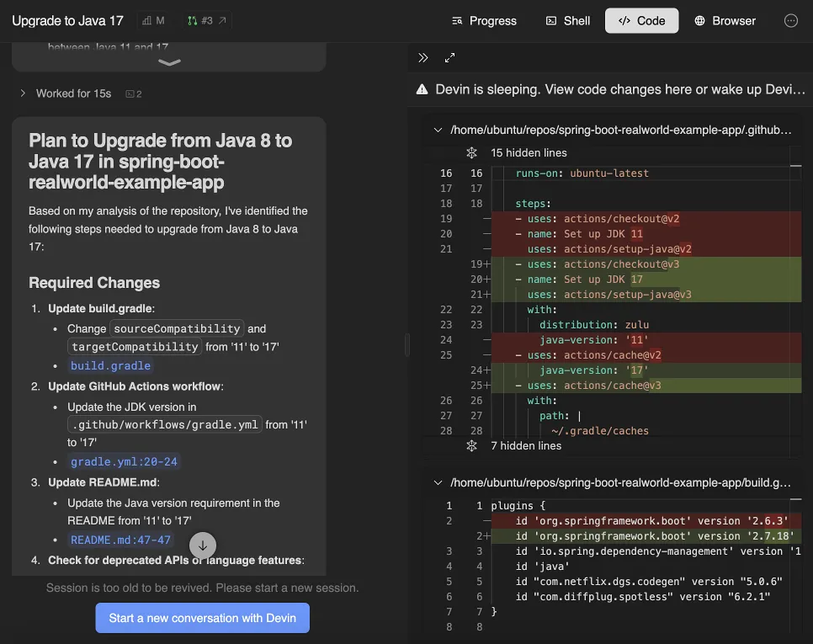Viewport: 813px width, 644px height.
Task: Start a new conversation with Devin
Action: click(x=202, y=618)
